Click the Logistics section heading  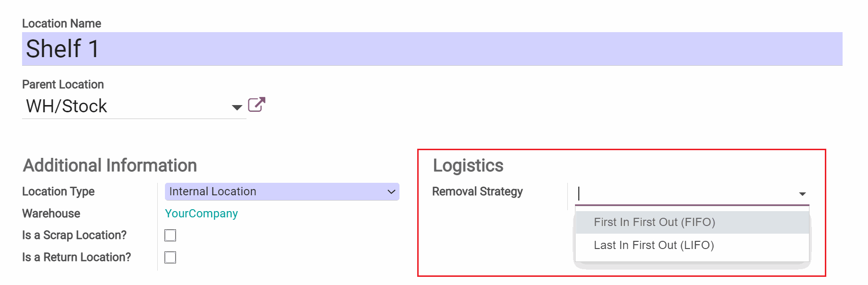pos(468,166)
